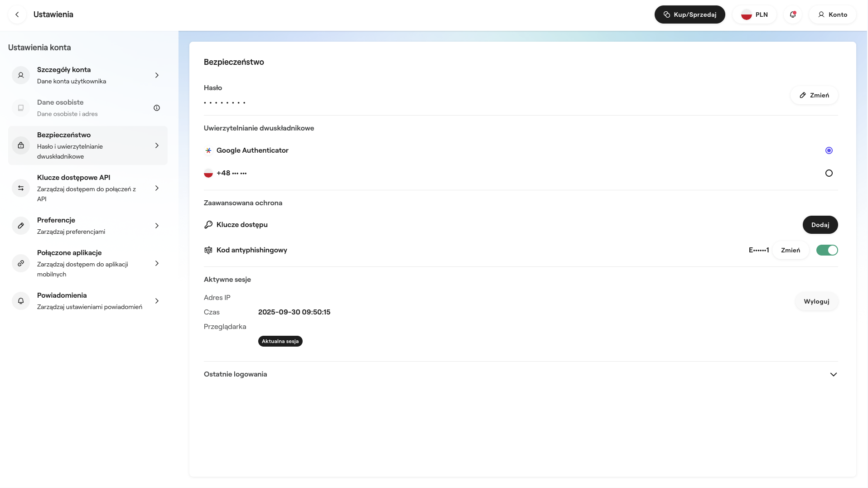Click the link icon for Połączone aplikacje
868x488 pixels.
(21, 263)
